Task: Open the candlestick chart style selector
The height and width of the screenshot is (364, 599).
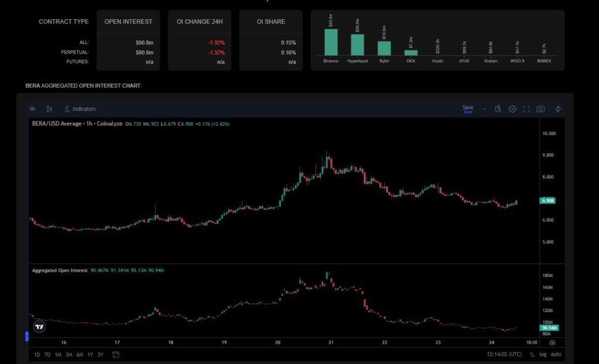Action: point(49,109)
